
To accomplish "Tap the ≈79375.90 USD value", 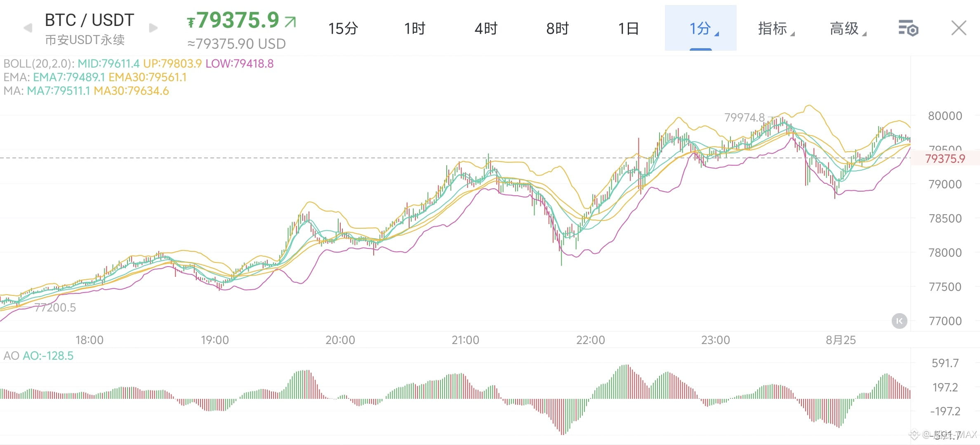I will pyautogui.click(x=236, y=44).
